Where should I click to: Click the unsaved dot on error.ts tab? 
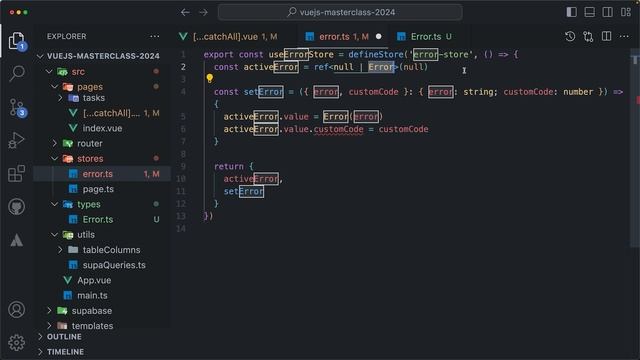(379, 36)
